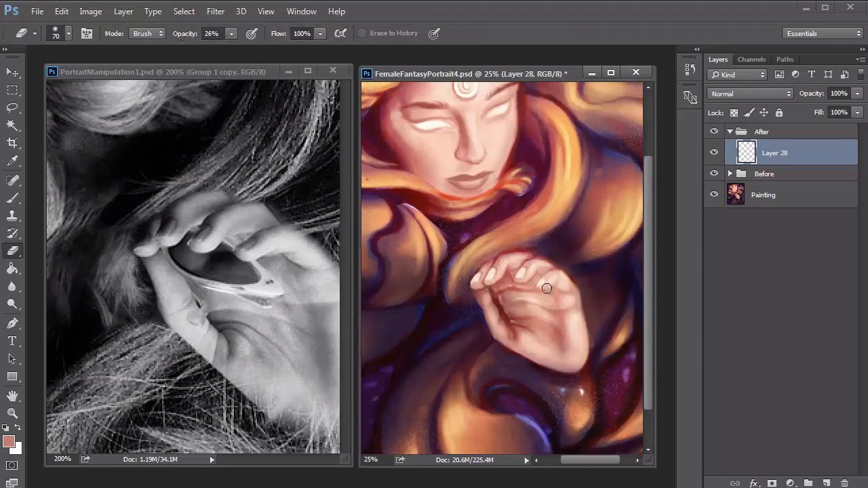
Task: Enable the Erase to History checkbox
Action: coord(362,33)
